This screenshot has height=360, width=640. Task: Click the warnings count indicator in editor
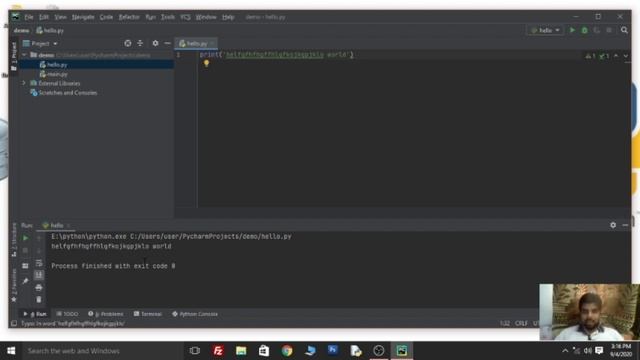(x=590, y=56)
